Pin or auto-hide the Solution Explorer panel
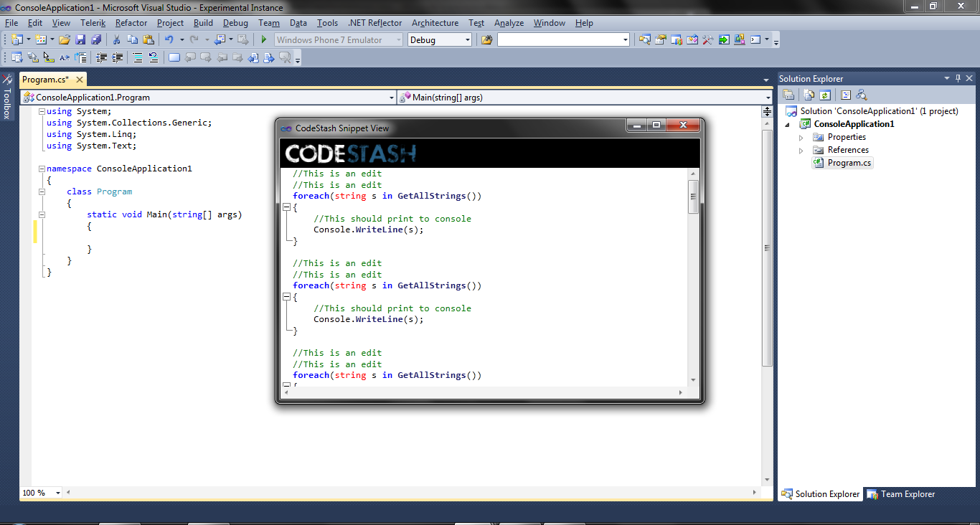980x525 pixels. 957,78
